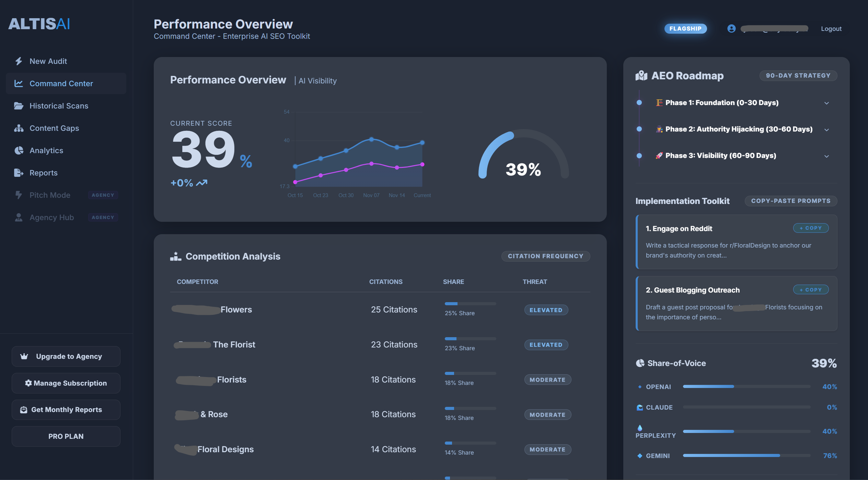The height and width of the screenshot is (480, 868).
Task: Click ELEVATED badge in 25 Citations row
Action: click(x=546, y=310)
